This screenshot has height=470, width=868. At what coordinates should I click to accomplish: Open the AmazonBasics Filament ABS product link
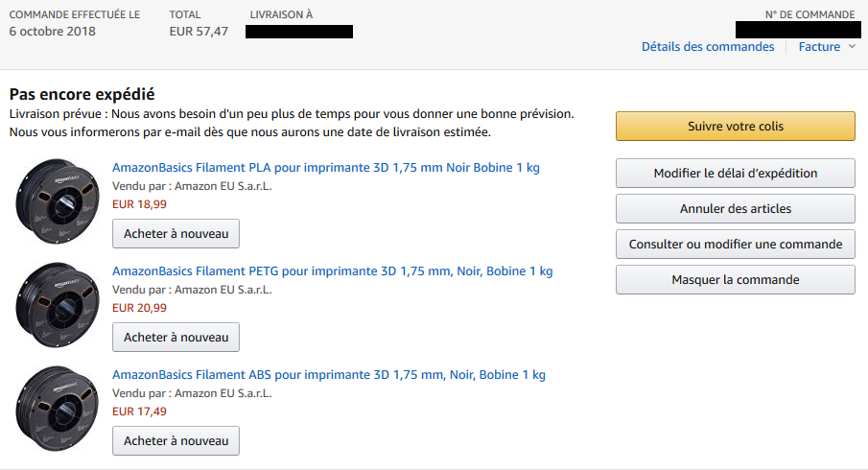(x=329, y=375)
